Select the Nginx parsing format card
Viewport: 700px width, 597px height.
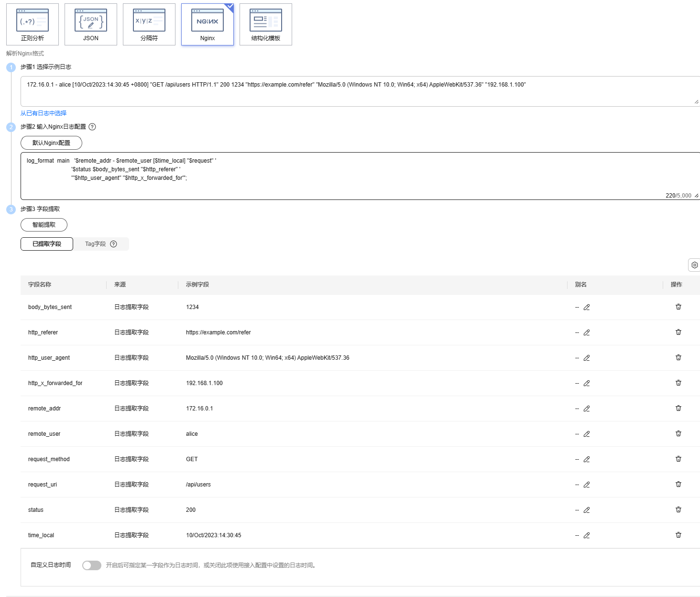pos(208,24)
